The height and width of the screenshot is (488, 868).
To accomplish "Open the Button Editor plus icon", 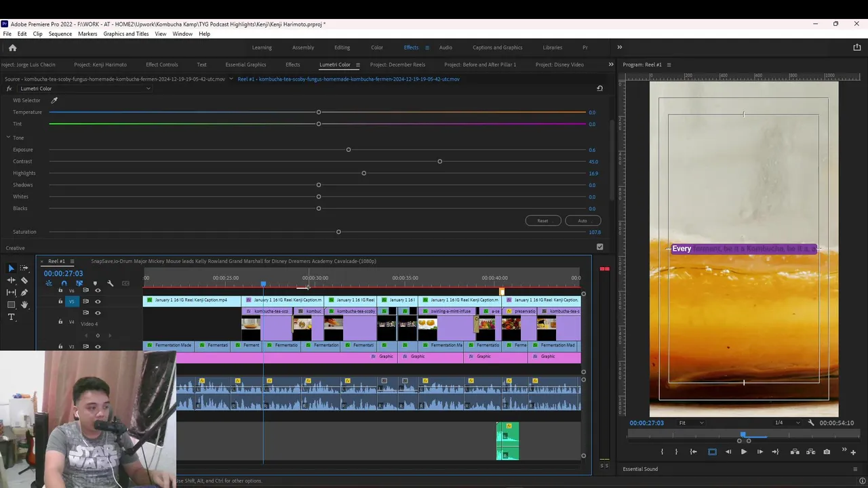I will coord(853,453).
